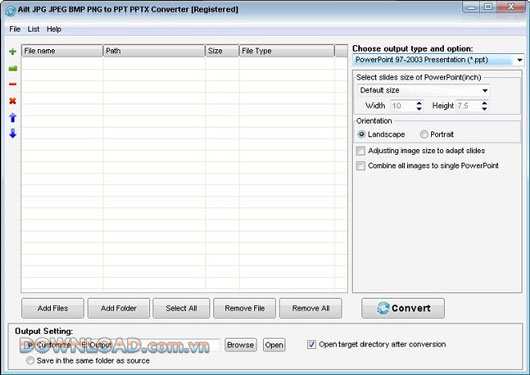Enable Combine all images to single PowerPoint
The height and width of the screenshot is (375, 530).
click(x=361, y=166)
